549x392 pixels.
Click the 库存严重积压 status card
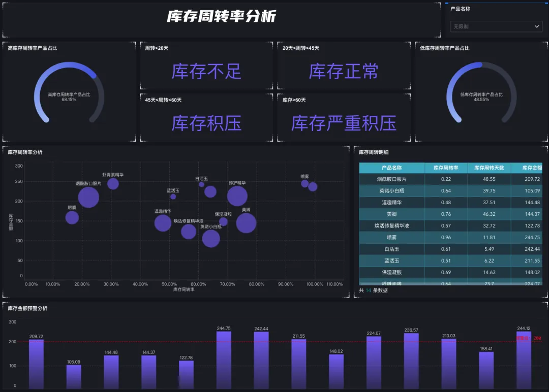(x=344, y=123)
